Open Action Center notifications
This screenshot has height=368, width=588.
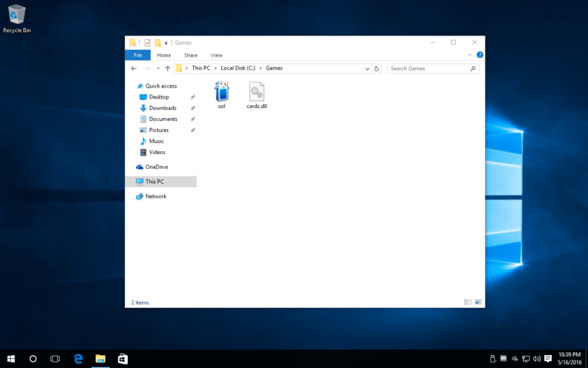pos(548,359)
